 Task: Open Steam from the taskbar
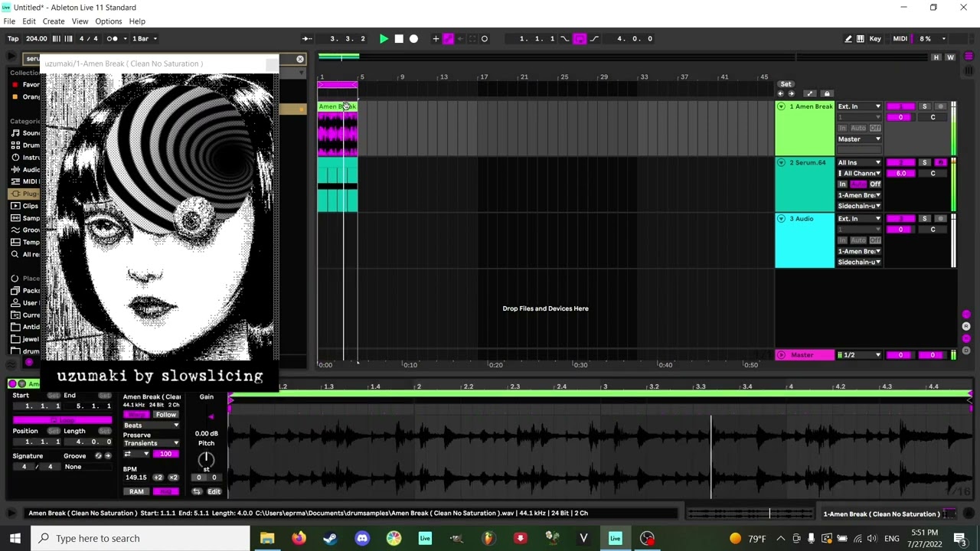(x=330, y=538)
